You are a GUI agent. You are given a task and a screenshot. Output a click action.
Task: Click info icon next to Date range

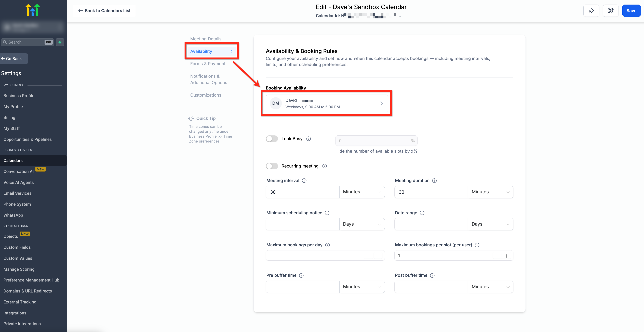pos(422,213)
